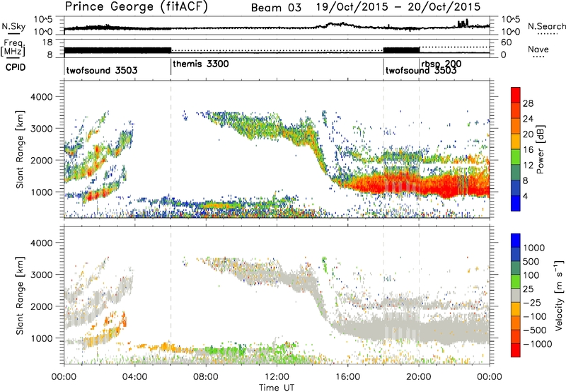Click the '25' tick on Velocity colorbar
Viewport: 566px width, 392px height.
529,289
